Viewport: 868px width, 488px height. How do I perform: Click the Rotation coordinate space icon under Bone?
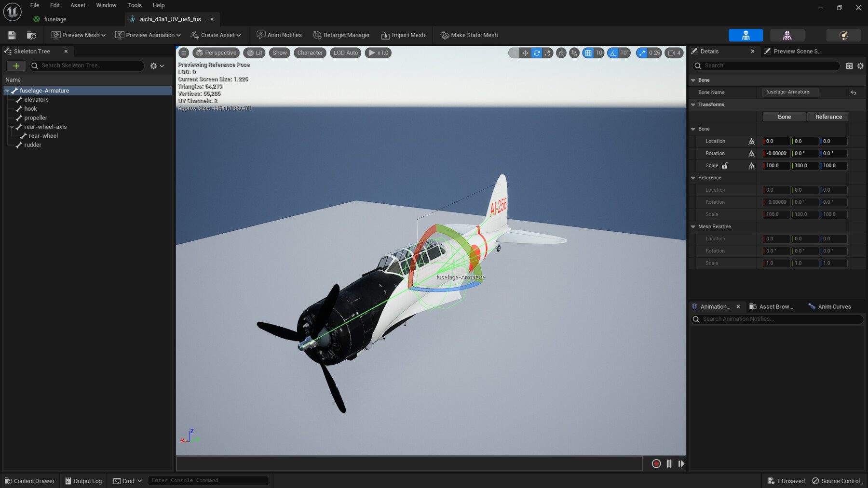point(751,154)
